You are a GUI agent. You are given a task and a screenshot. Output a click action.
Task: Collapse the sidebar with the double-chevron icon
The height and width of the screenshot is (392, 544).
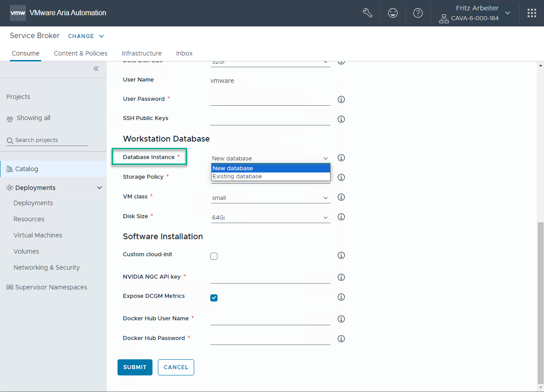[96, 69]
